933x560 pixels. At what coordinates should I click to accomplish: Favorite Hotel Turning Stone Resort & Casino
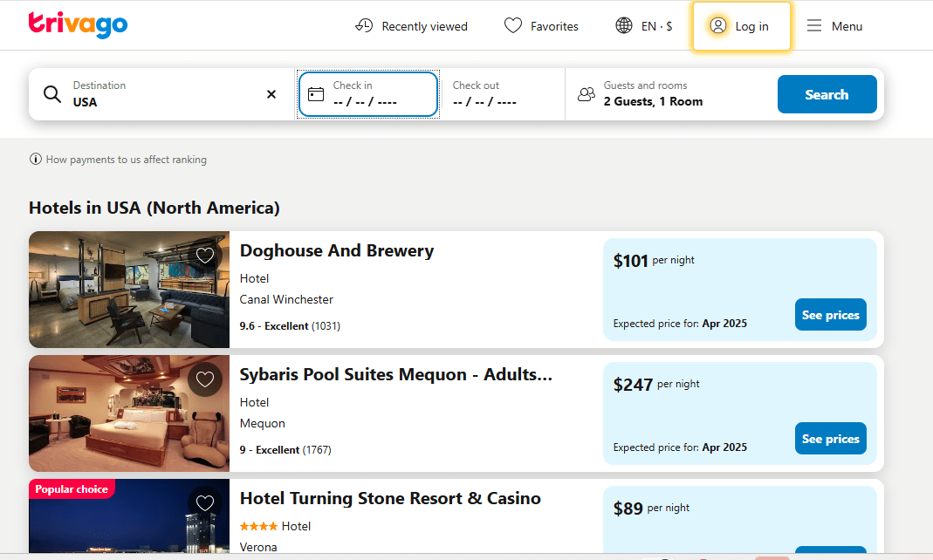point(205,503)
